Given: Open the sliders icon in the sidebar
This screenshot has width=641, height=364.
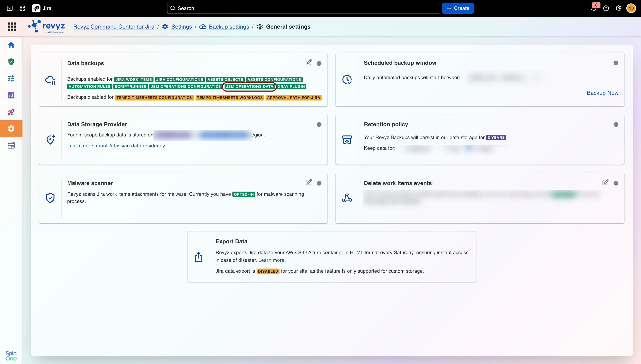Looking at the screenshot, I should click(11, 78).
